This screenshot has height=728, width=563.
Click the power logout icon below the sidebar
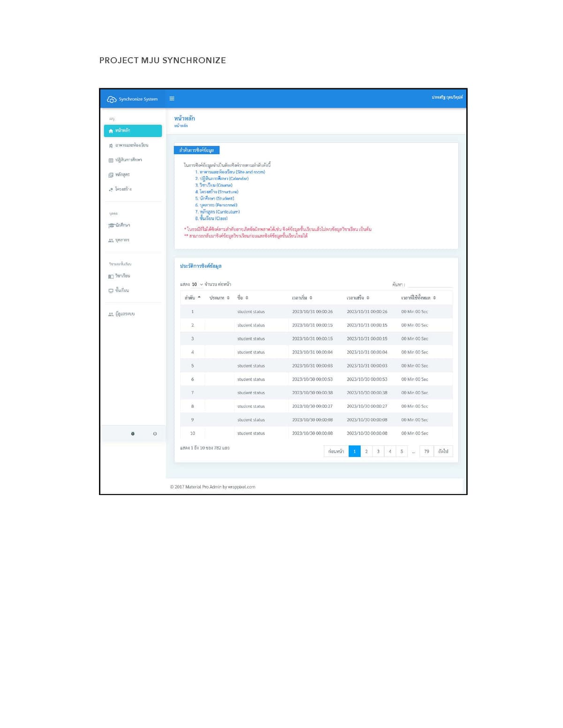coord(155,434)
